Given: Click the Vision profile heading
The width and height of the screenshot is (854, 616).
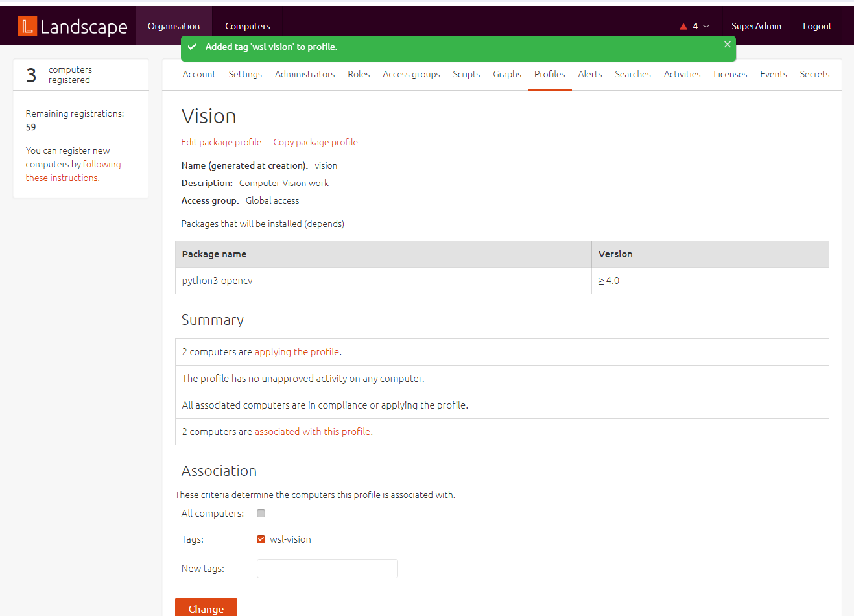Looking at the screenshot, I should click(209, 116).
